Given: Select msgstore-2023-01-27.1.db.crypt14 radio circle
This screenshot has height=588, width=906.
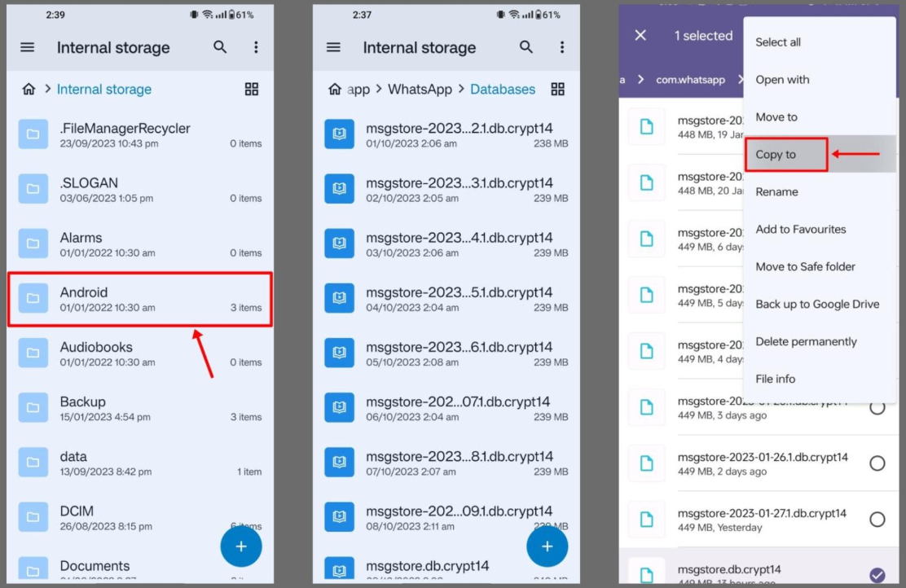Looking at the screenshot, I should click(x=877, y=520).
